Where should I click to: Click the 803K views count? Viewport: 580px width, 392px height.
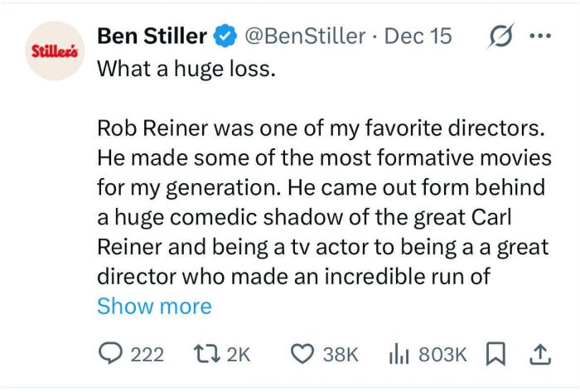click(x=443, y=354)
